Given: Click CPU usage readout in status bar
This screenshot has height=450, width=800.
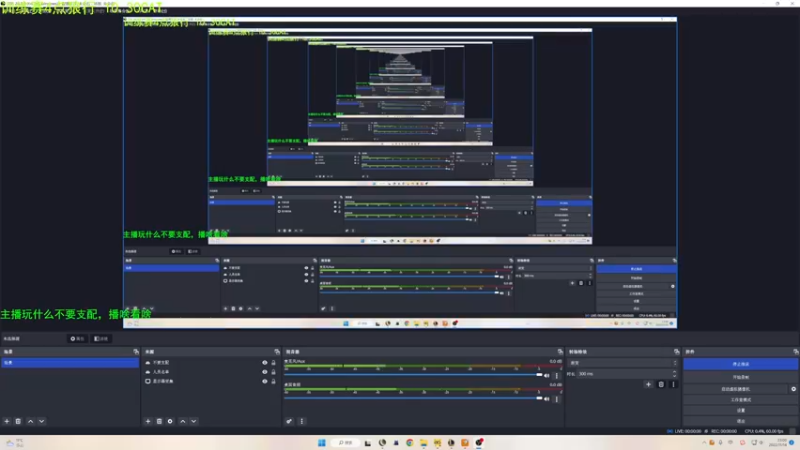Looking at the screenshot, I should pyautogui.click(x=763, y=432).
